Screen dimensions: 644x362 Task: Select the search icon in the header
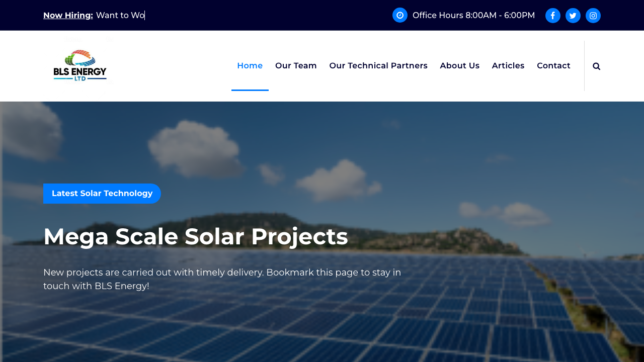tap(596, 65)
